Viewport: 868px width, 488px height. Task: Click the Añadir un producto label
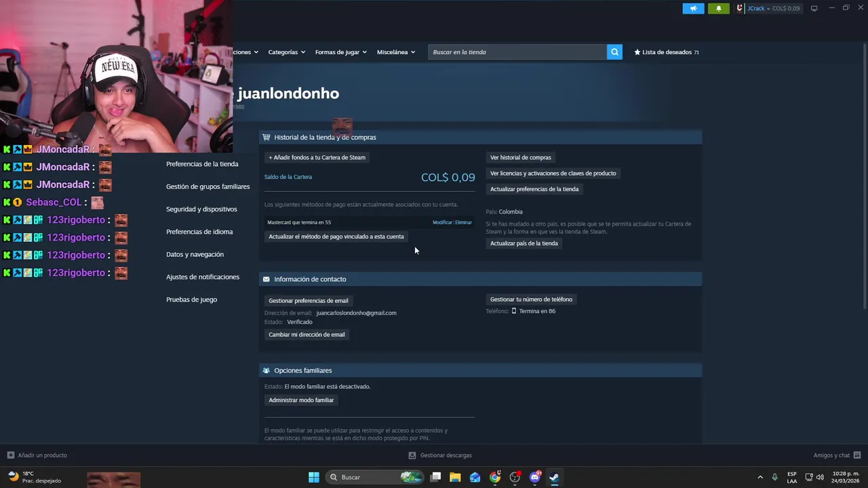(42, 455)
